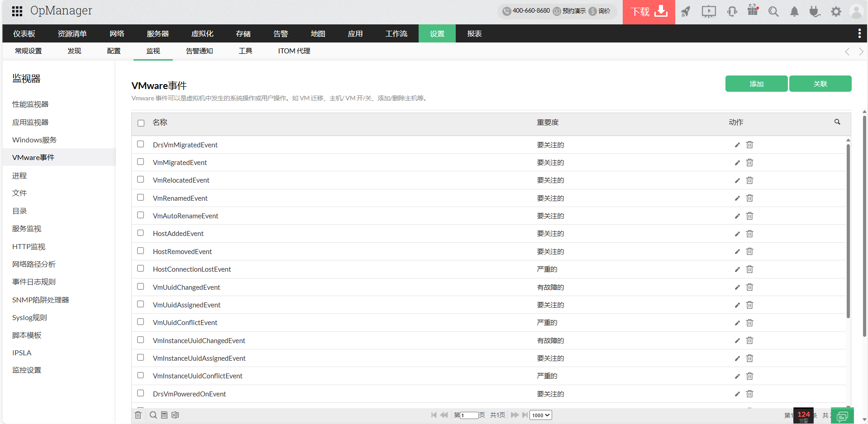
Task: Delete the VmInstanceUuidConflictEvent row
Action: coord(749,376)
